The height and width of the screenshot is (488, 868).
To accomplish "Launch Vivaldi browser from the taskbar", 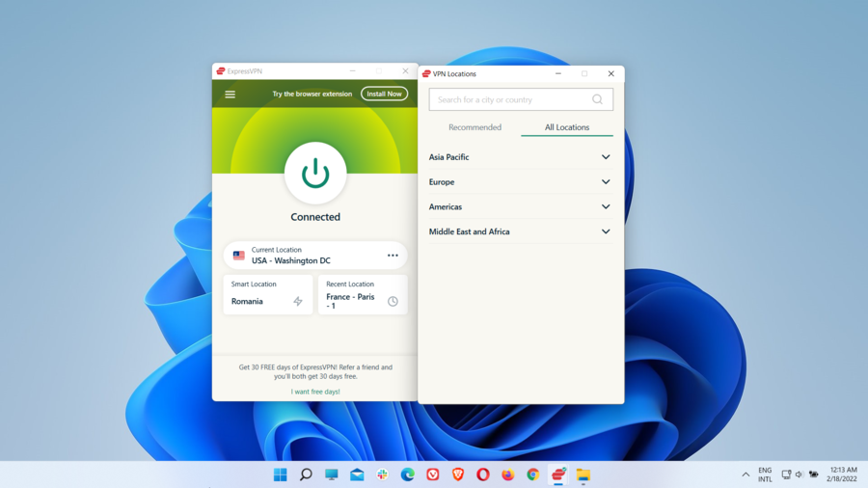I will (433, 474).
